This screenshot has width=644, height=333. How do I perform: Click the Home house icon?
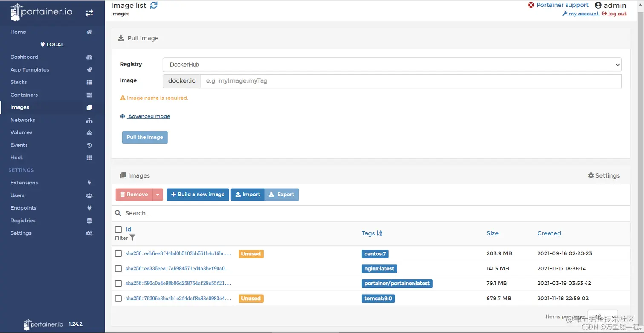click(89, 32)
